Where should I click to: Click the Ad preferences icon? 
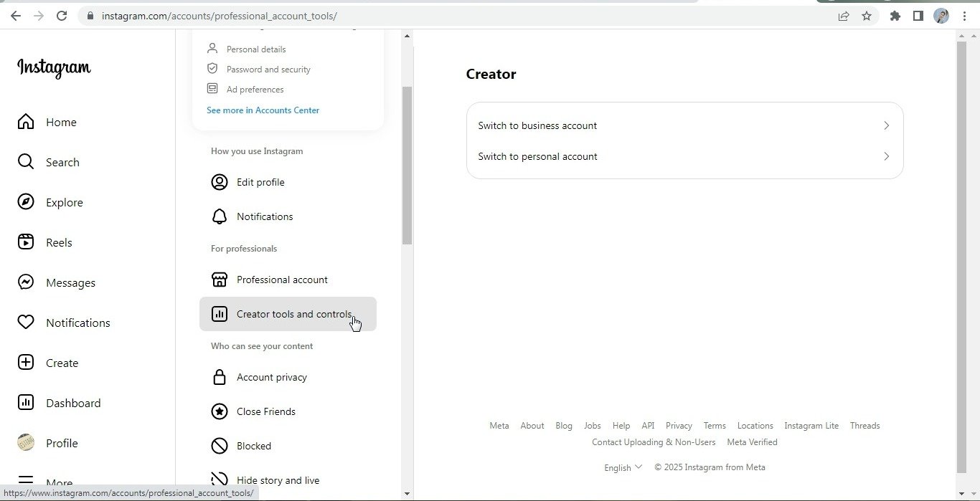point(212,89)
